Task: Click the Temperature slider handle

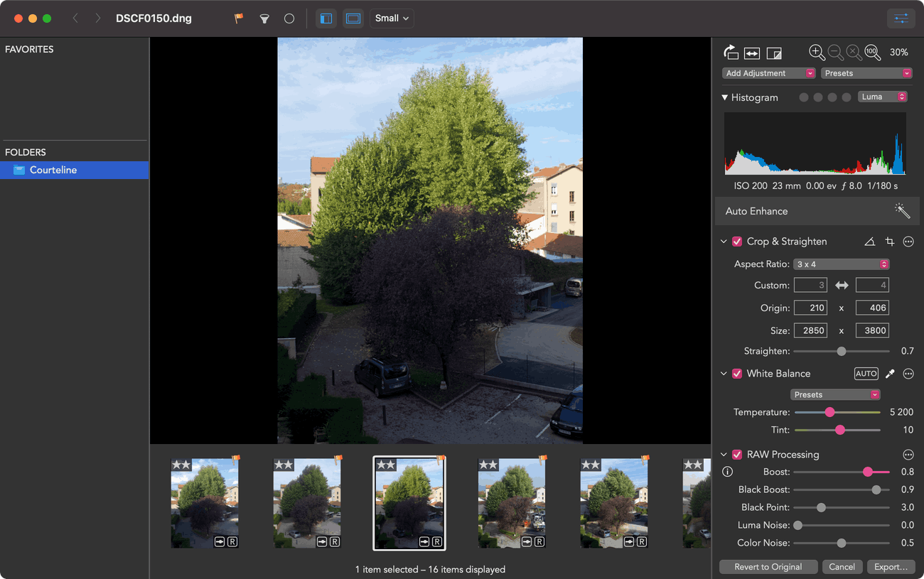Action: (x=829, y=412)
